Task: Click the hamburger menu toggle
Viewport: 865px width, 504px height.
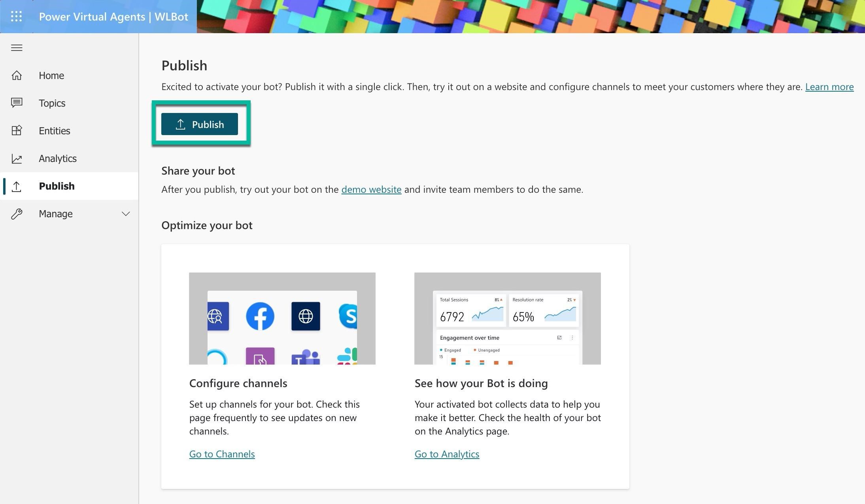Action: coord(17,47)
